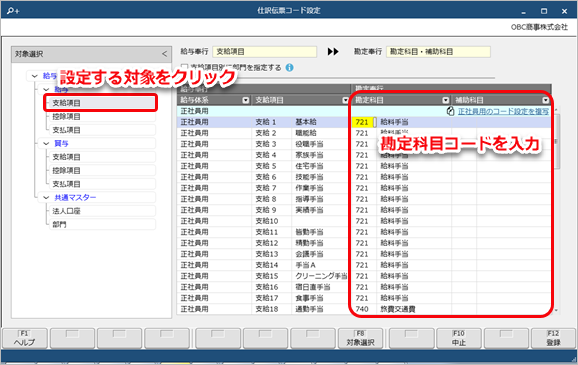Screen dimensions: 578x365
Task: Click the window close button
Action: click(564, 11)
